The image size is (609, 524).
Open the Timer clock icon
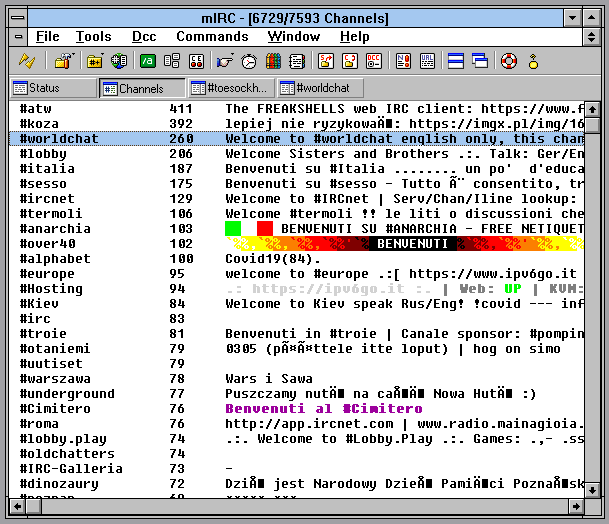[249, 61]
